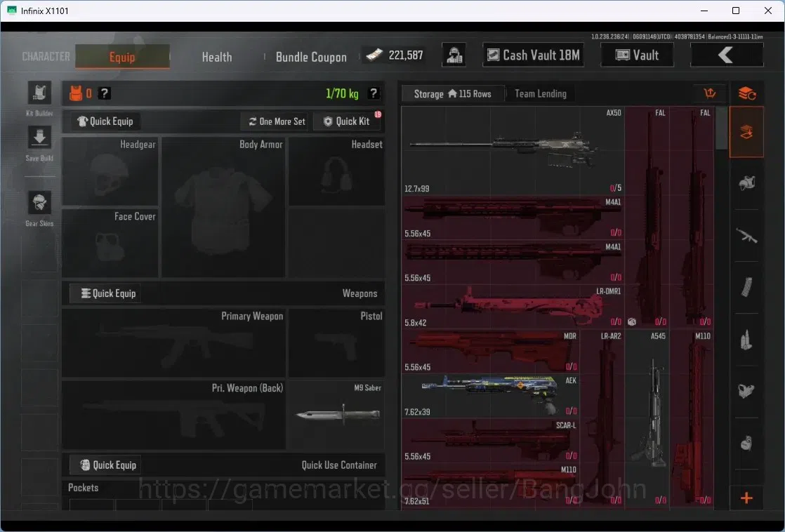785x532 pixels.
Task: Add a new storage filter with plus
Action: (x=746, y=498)
